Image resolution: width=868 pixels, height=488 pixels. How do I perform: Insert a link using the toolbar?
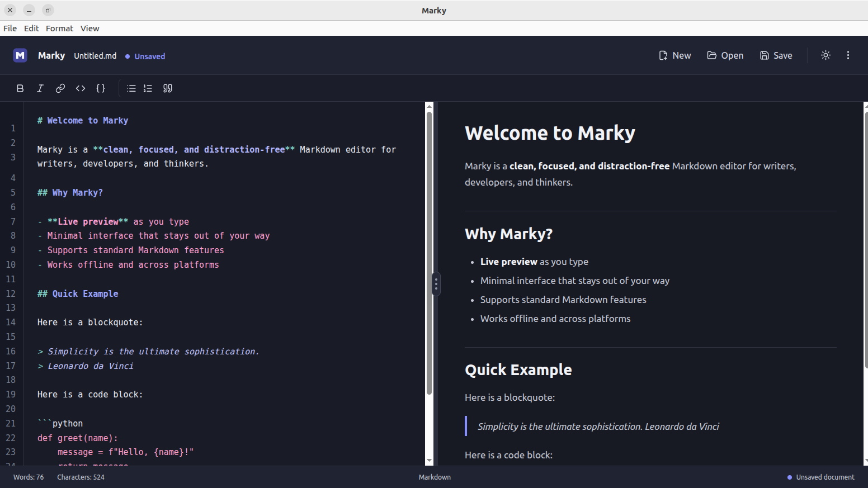coord(60,88)
